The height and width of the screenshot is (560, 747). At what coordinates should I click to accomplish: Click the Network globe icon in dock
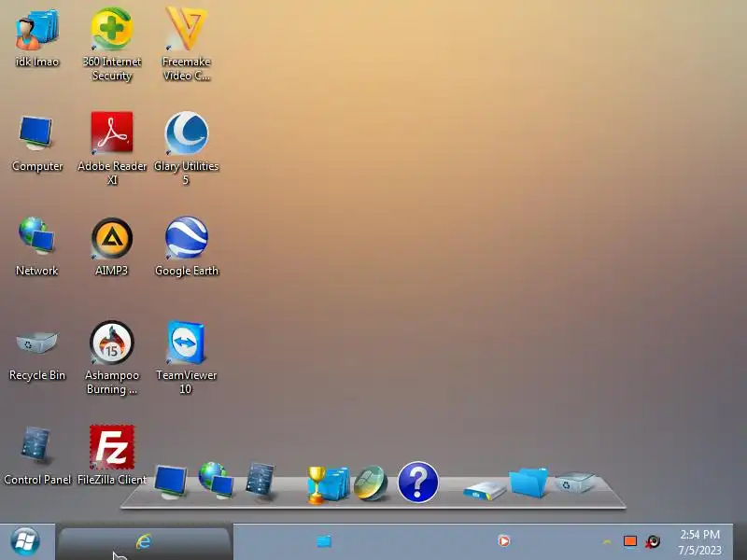(x=216, y=480)
